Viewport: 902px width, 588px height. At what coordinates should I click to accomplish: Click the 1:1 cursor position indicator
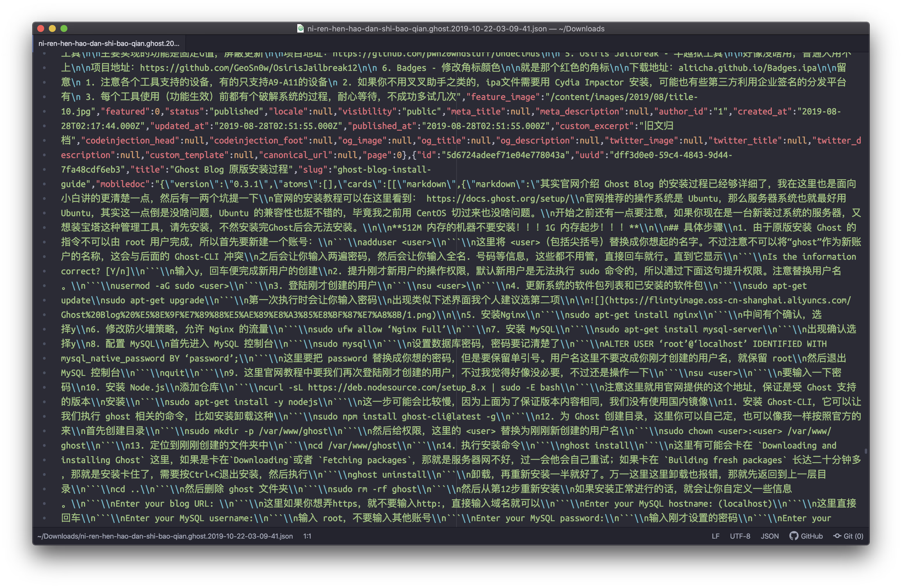pyautogui.click(x=307, y=536)
